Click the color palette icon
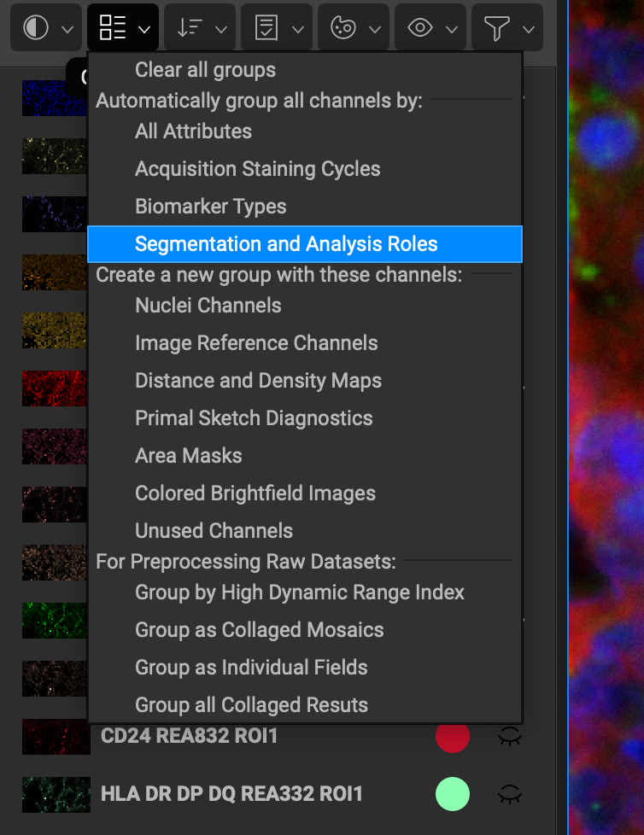Screen dimensions: 644x835 tap(343, 27)
